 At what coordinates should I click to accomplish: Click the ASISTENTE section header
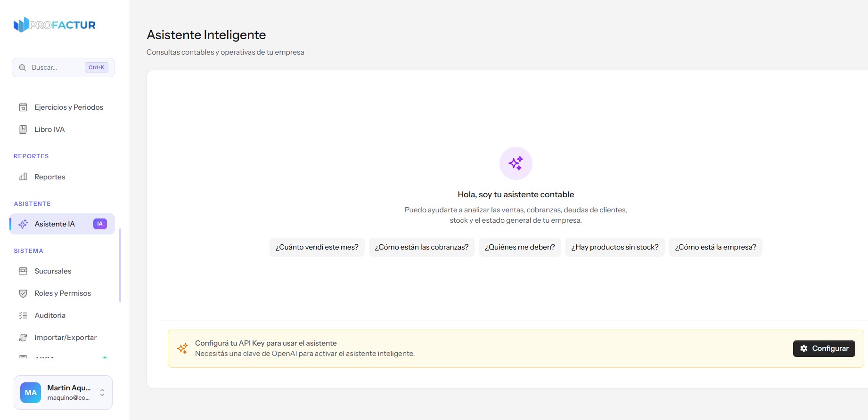(x=32, y=204)
